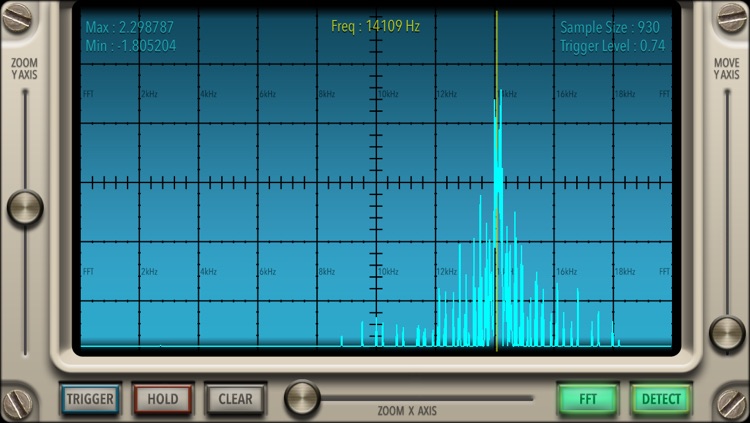Click the lower 16kHz axis label
Image resolution: width=750 pixels, height=423 pixels.
click(x=566, y=272)
